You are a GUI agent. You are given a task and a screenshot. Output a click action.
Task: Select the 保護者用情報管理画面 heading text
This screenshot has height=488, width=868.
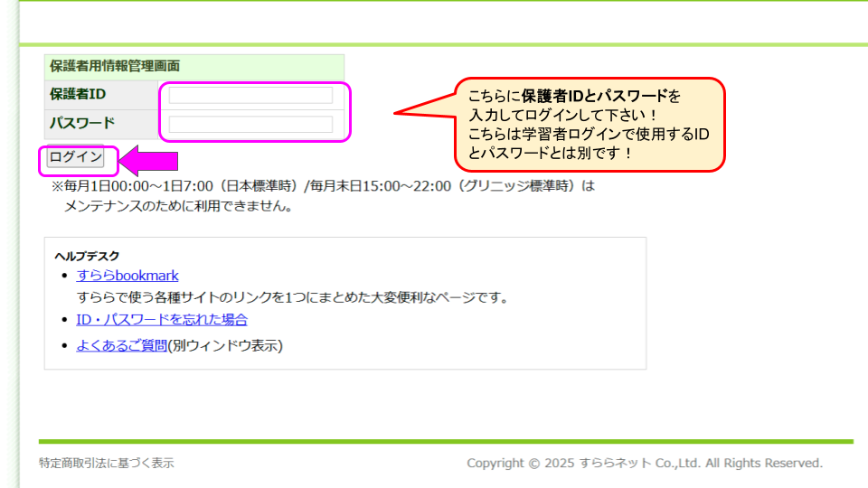115,66
